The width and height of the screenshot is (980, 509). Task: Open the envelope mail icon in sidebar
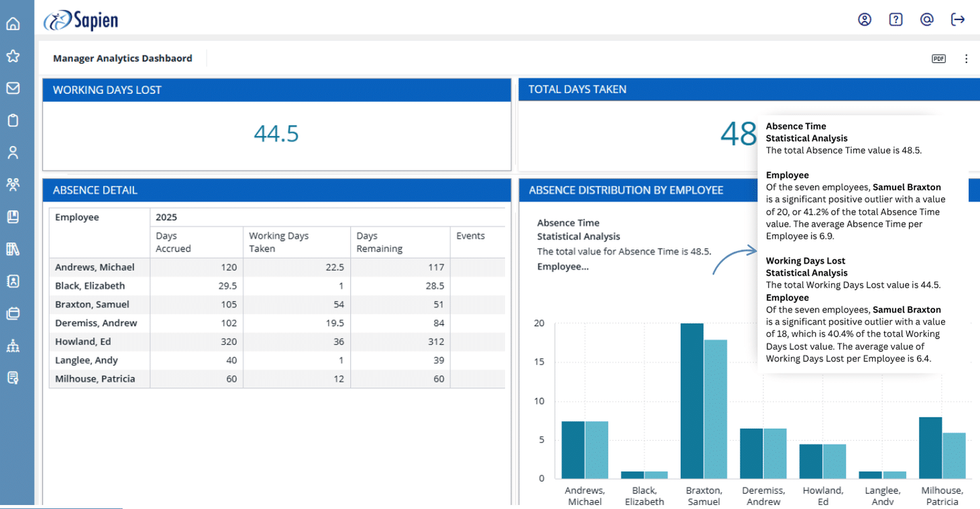[13, 89]
